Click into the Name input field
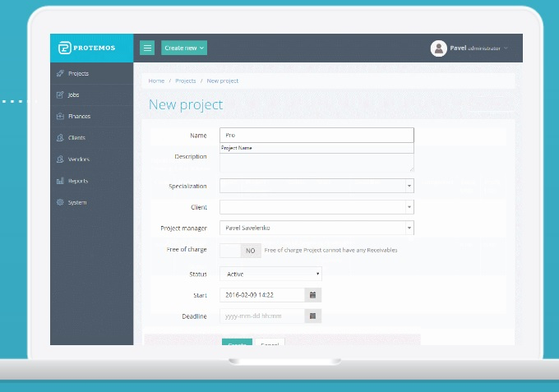Screen dimensions: 559x392 tap(316, 135)
